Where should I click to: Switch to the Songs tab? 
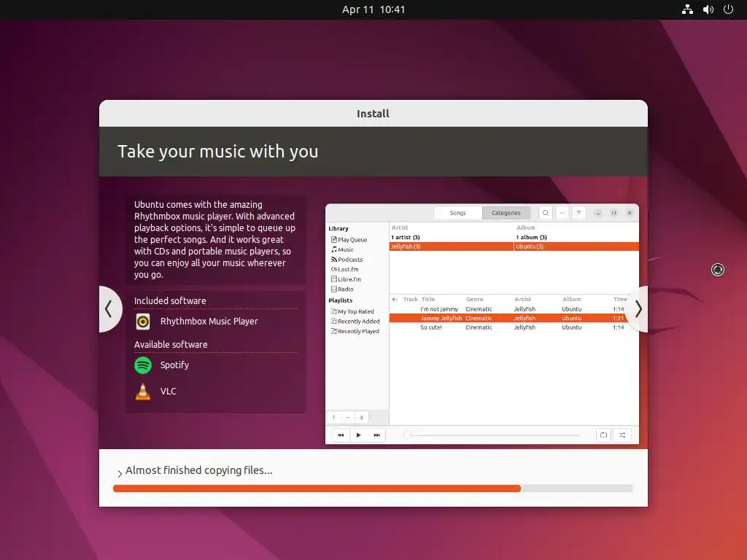click(458, 213)
